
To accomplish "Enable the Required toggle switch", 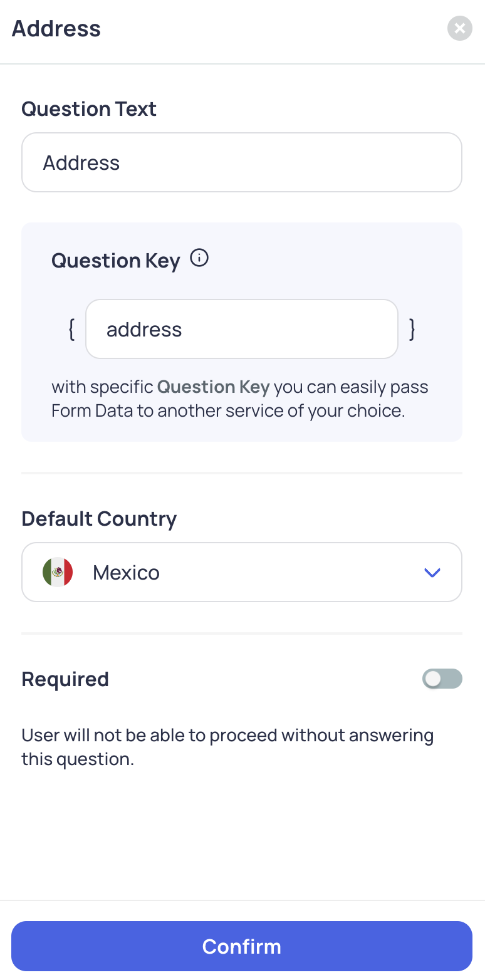I will 442,679.
